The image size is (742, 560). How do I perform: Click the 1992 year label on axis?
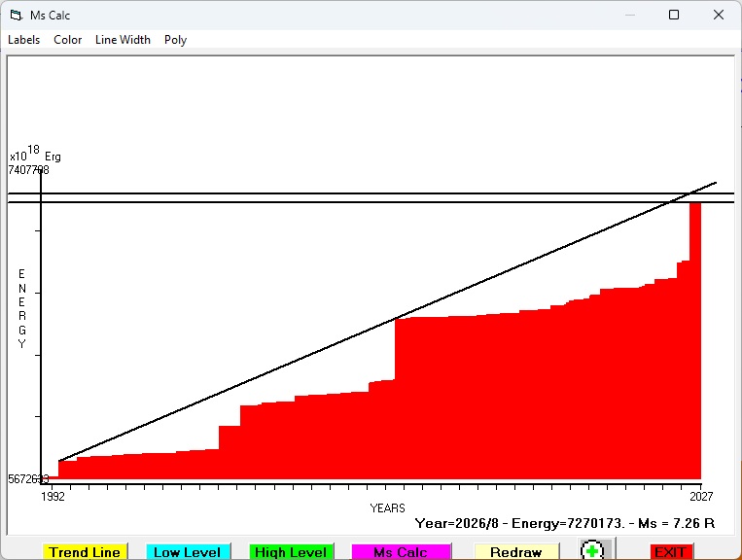coord(53,496)
